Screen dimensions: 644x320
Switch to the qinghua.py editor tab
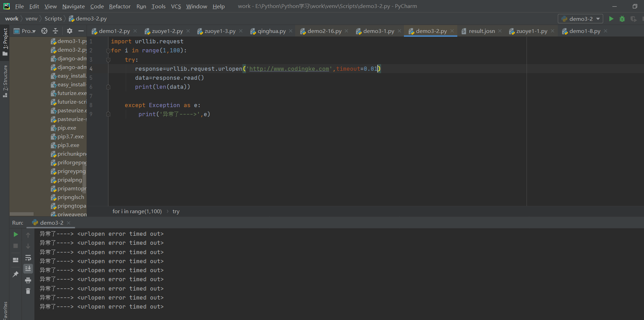tap(271, 31)
